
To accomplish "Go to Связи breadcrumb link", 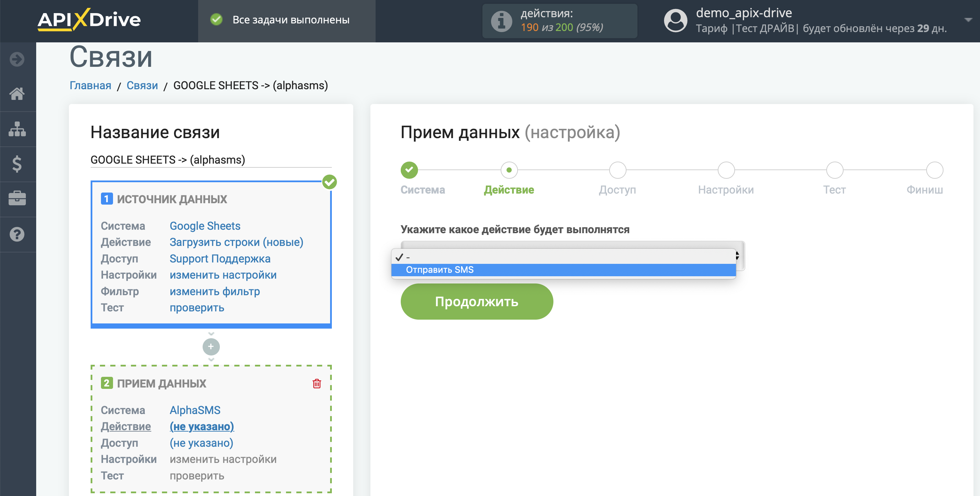I will tap(142, 85).
